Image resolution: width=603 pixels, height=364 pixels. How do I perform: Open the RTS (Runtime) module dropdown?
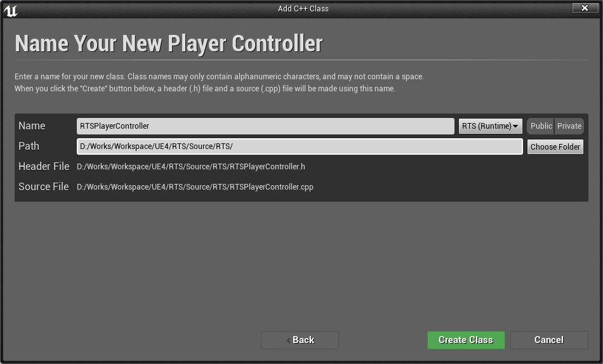[x=490, y=126]
